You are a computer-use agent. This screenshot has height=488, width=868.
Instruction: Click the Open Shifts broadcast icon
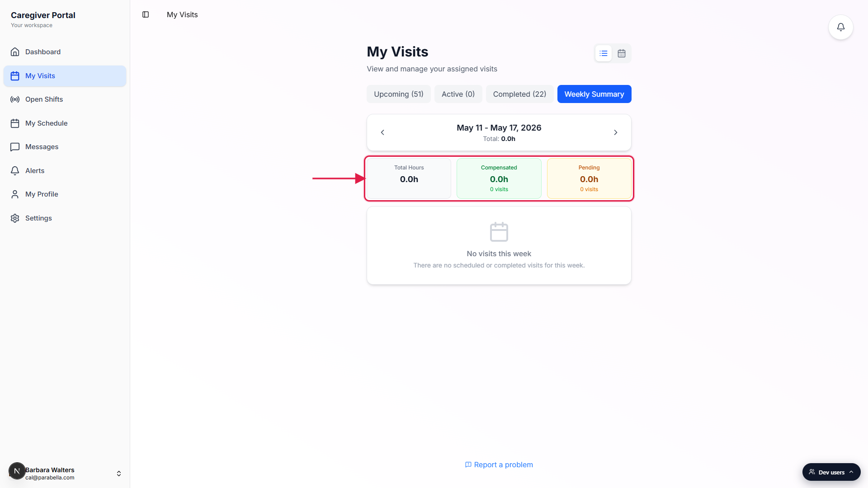coord(15,99)
